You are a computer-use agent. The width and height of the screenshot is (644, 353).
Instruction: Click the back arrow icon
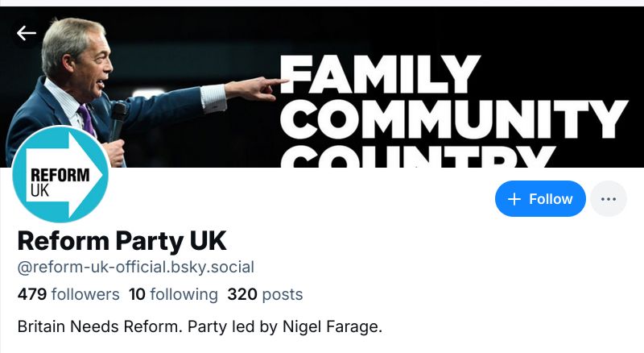27,33
